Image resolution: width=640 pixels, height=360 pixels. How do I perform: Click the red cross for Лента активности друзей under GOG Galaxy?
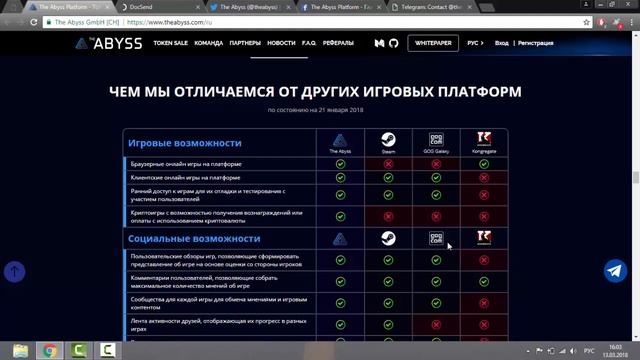coord(436,324)
